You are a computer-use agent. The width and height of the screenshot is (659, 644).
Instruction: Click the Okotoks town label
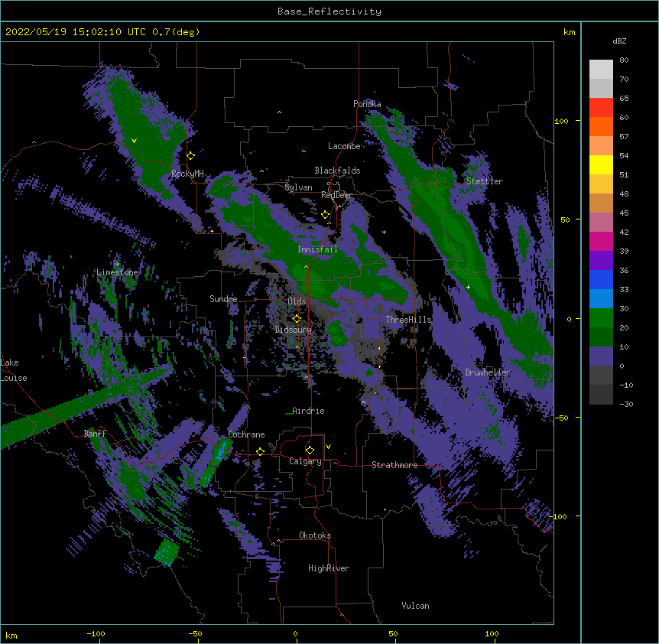[x=315, y=535]
